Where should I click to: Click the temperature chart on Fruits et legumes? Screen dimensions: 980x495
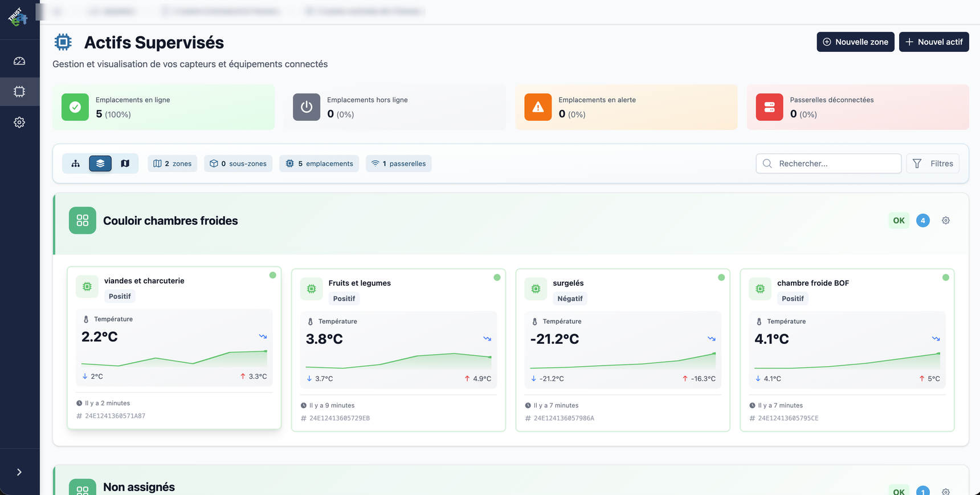pos(399,361)
